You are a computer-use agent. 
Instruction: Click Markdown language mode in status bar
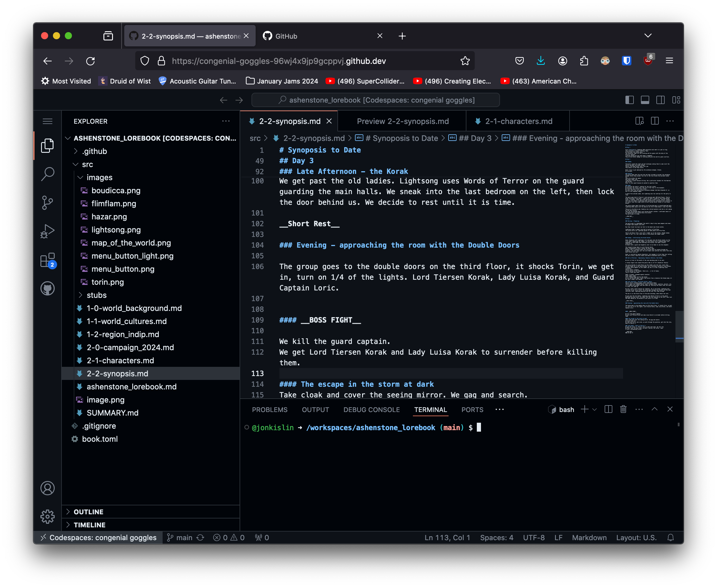coord(589,537)
